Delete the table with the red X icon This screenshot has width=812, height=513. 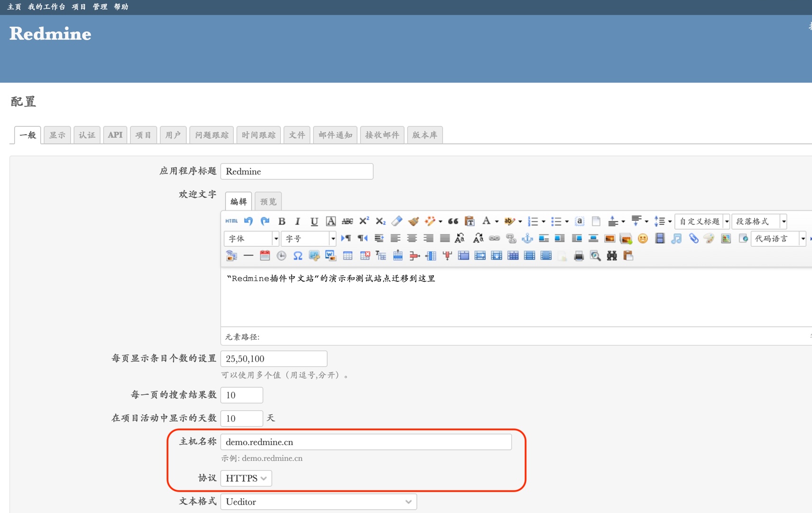pyautogui.click(x=365, y=256)
